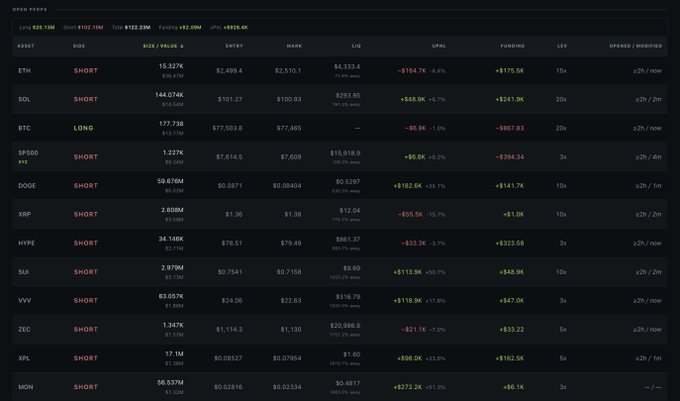This screenshot has height=401, width=680.
Task: Click the sort arrow beside Size / Value
Action: [182, 46]
